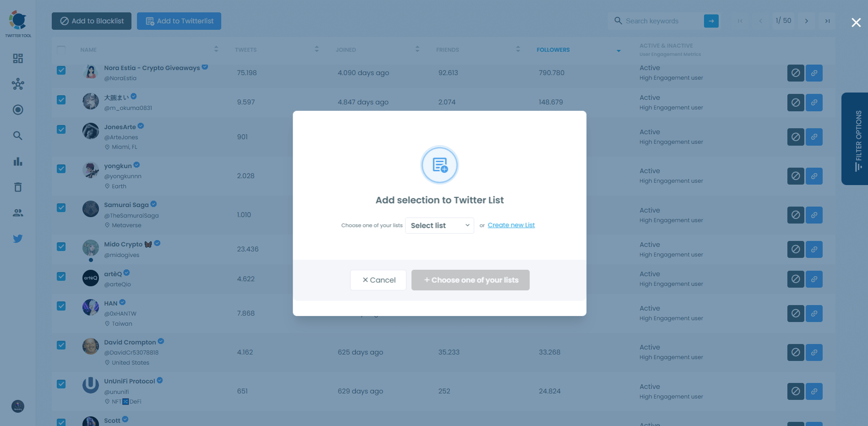Click the Choose one of your lists button
The width and height of the screenshot is (868, 426).
point(470,280)
